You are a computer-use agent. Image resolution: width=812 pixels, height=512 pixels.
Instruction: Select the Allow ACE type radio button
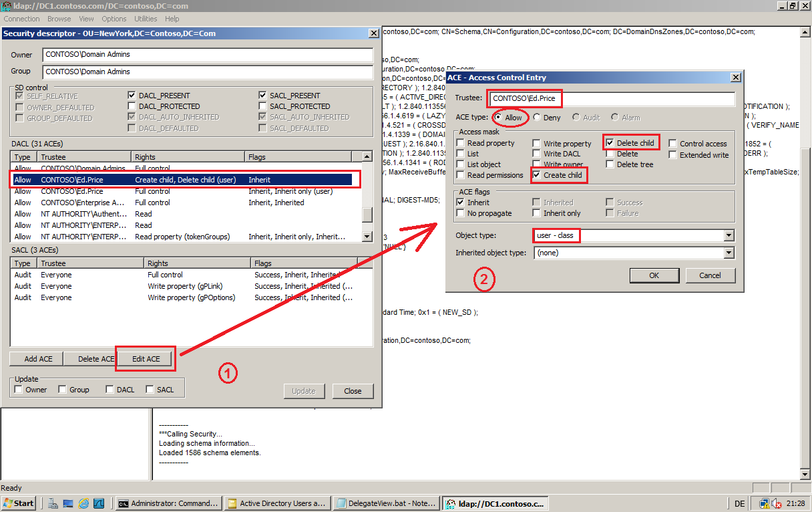click(497, 118)
